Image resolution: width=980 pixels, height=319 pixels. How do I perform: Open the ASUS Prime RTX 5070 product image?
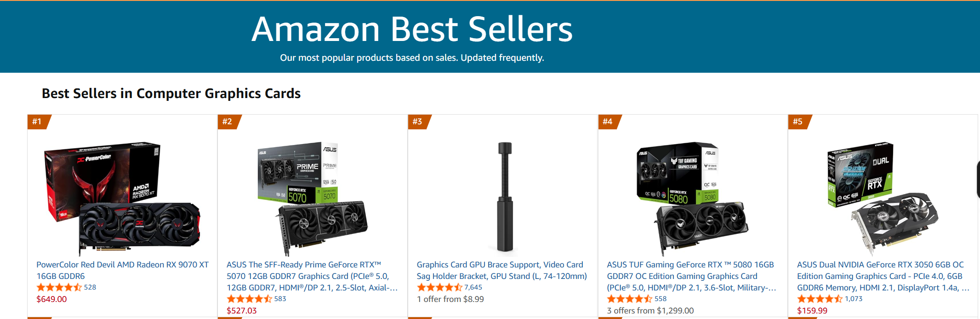click(x=313, y=198)
